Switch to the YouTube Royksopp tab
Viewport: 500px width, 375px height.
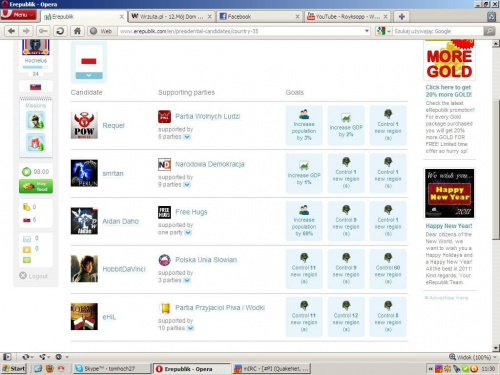[x=347, y=16]
